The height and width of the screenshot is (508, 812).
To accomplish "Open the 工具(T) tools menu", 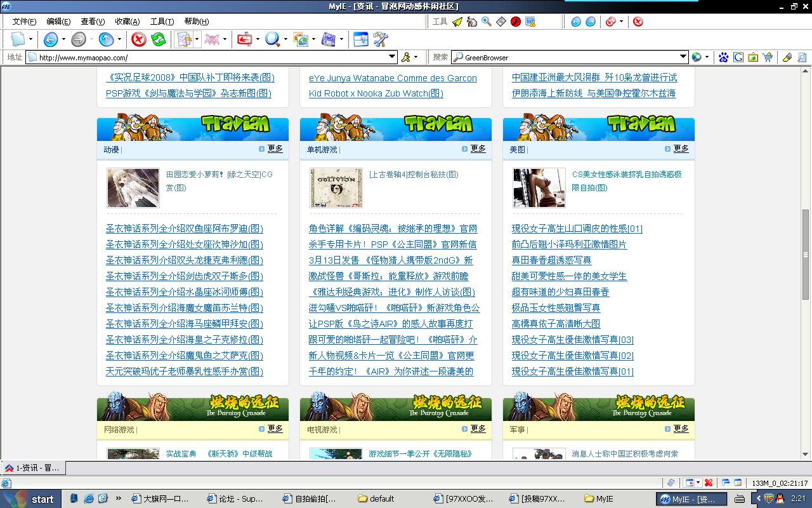I will (x=162, y=22).
